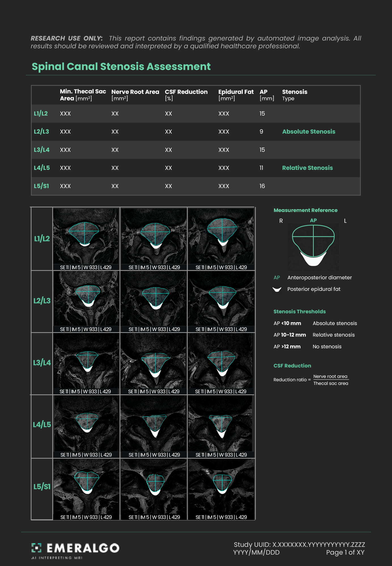Open the third L2/L3 MRI slice
392x566 pixels.
(x=221, y=302)
